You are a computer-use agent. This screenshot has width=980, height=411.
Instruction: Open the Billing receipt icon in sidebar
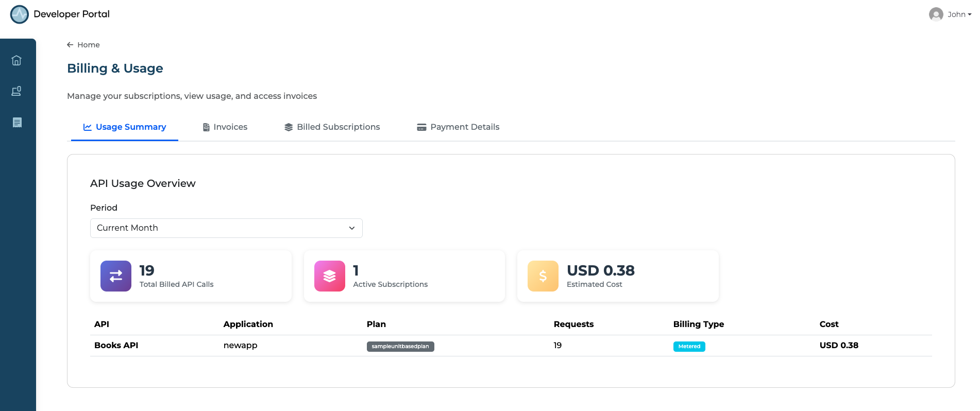point(17,123)
